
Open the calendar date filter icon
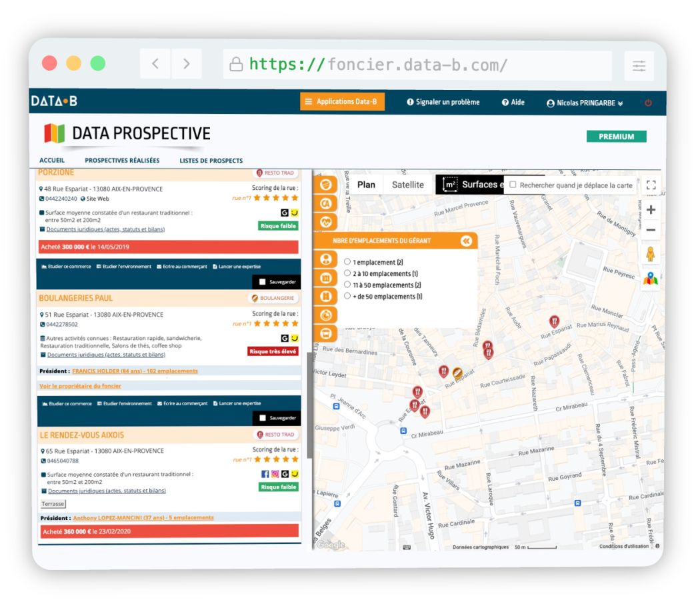tap(326, 278)
